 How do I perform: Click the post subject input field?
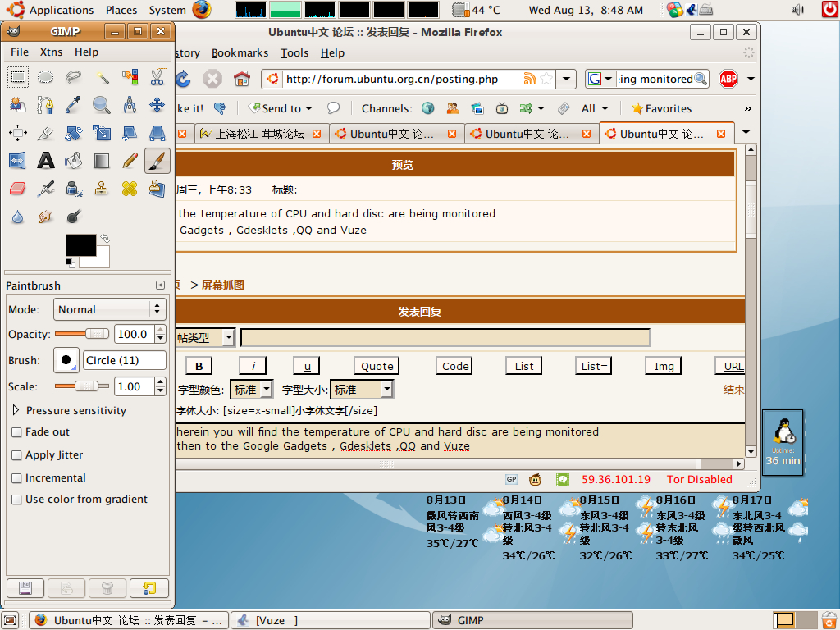(445, 337)
